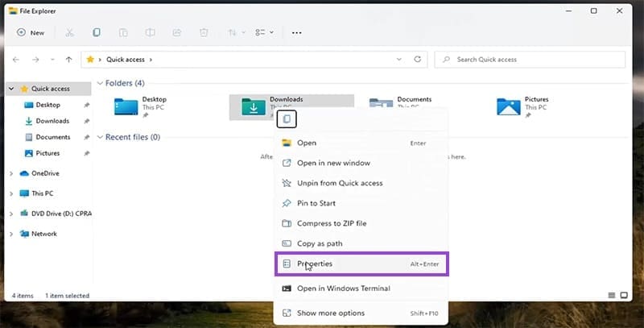
Task: Collapse the Folders (4) group
Action: pyautogui.click(x=100, y=84)
